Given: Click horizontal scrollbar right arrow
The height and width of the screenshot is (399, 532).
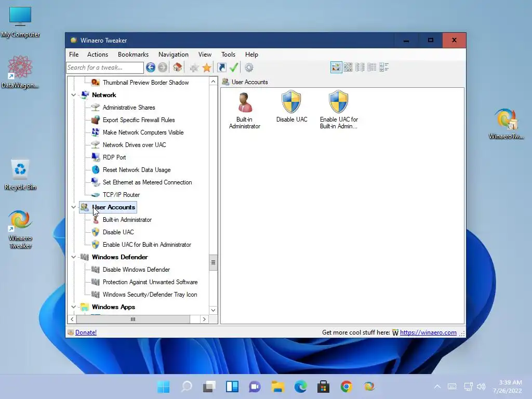Looking at the screenshot, I should tap(204, 320).
